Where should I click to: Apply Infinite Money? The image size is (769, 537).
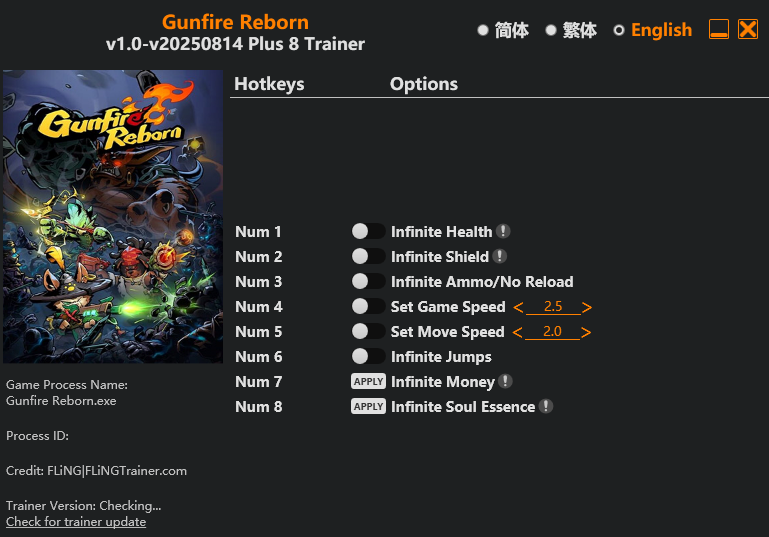tap(368, 381)
